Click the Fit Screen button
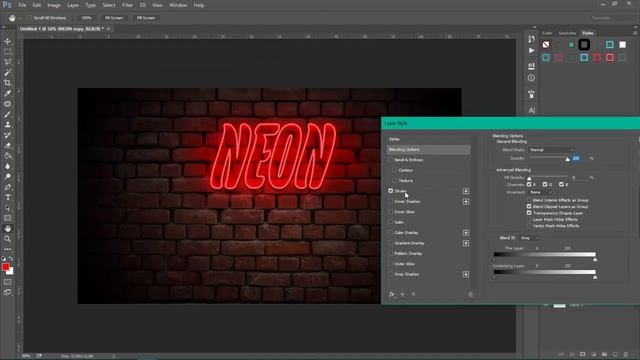The image size is (640, 360). [114, 18]
